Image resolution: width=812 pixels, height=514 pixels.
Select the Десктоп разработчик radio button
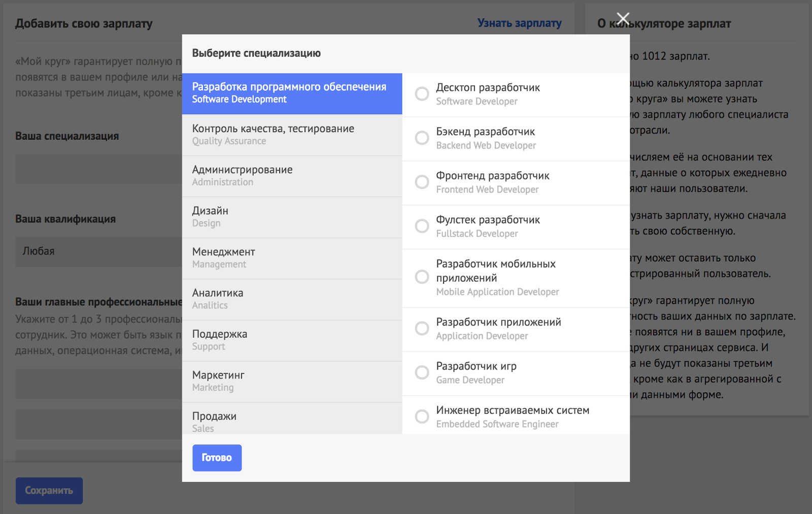coord(422,94)
